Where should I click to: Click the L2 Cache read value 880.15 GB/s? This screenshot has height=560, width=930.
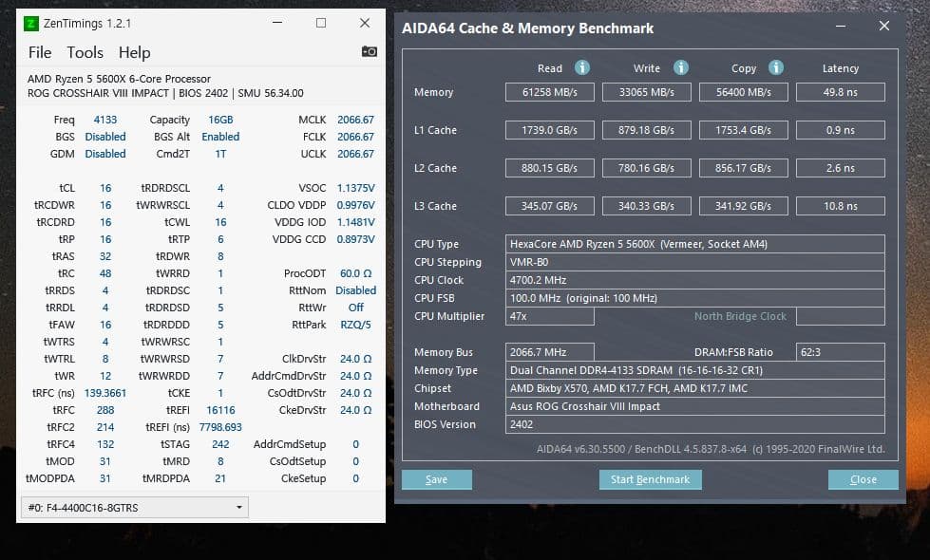coord(550,168)
